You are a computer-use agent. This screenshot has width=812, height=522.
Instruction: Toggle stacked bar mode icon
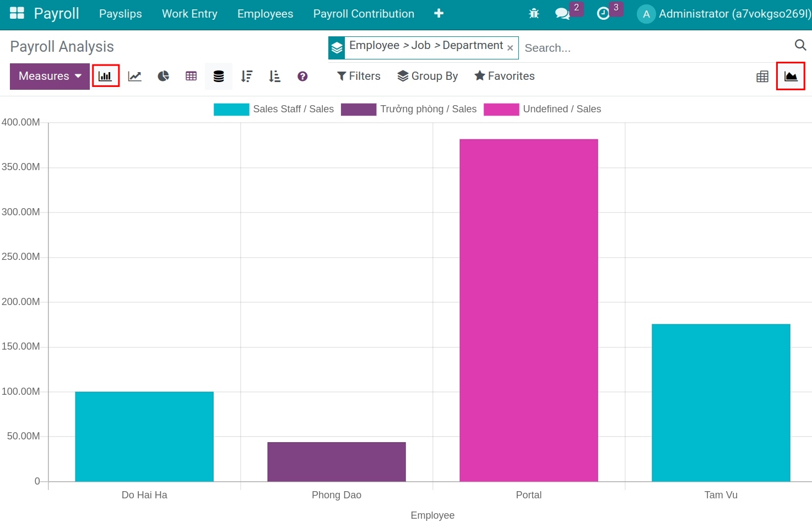[x=218, y=76]
